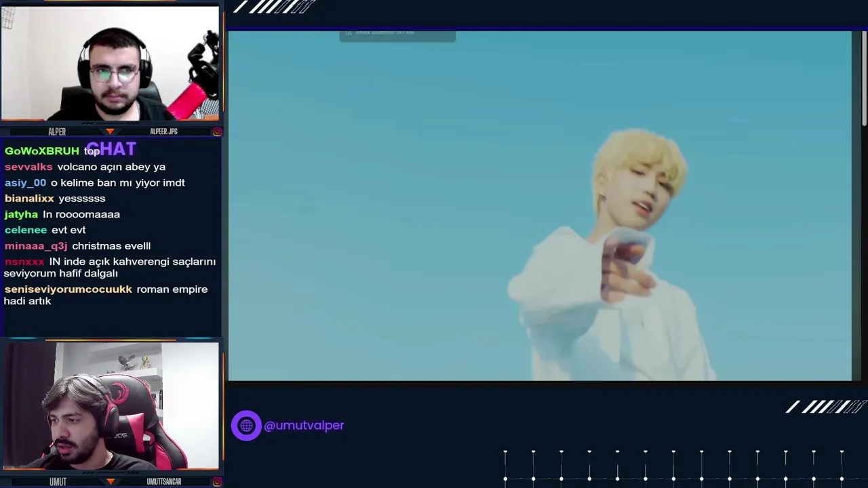The image size is (868, 488).
Task: Click the ALPER name label
Action: pyautogui.click(x=57, y=131)
